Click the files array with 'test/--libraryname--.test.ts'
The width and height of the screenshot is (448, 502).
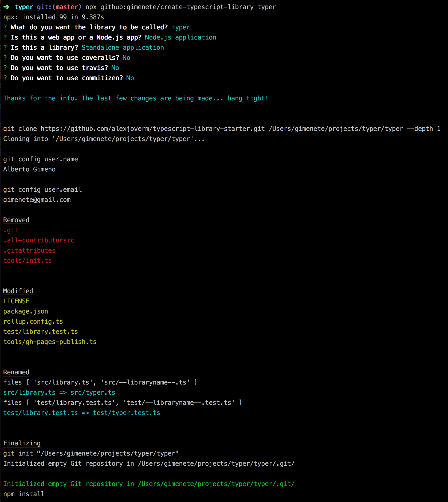pos(123,403)
